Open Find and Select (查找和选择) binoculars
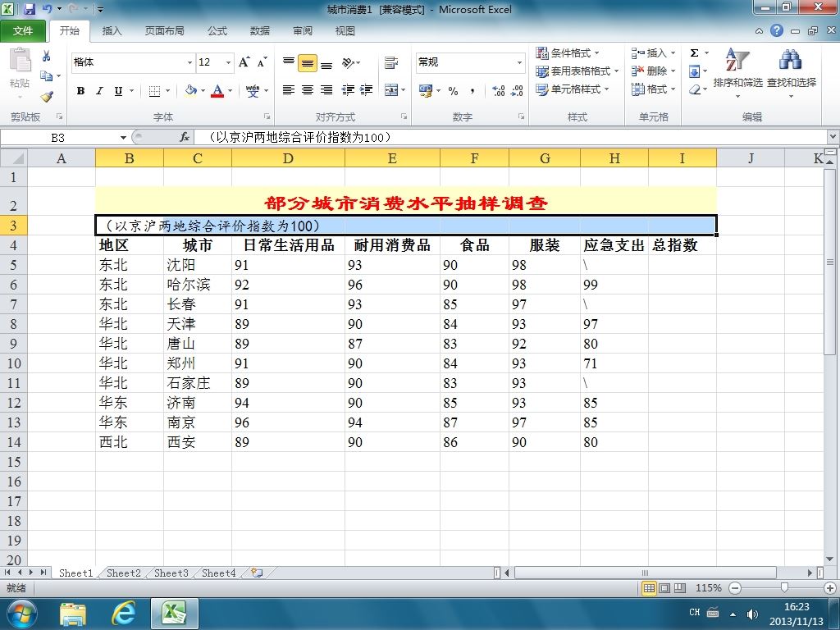Viewport: 840px width, 630px height. pos(792,72)
